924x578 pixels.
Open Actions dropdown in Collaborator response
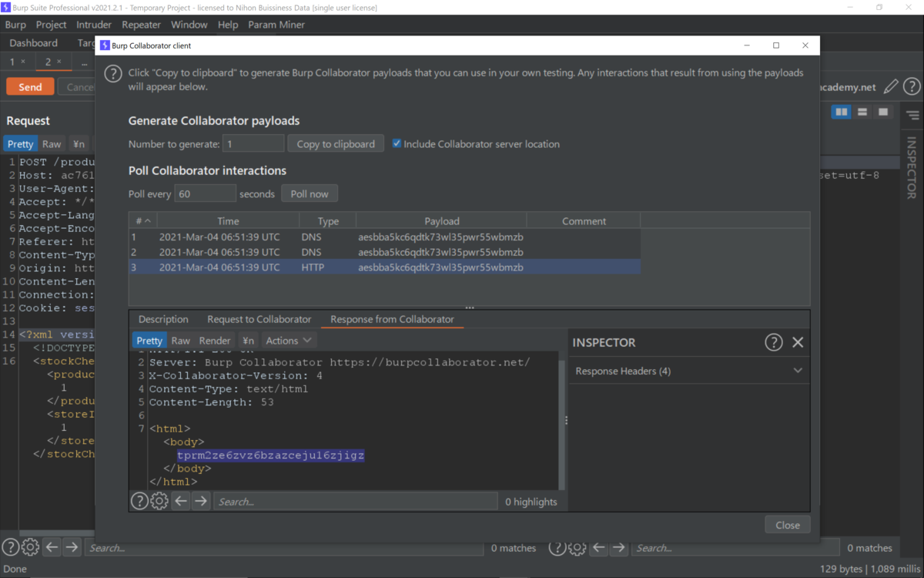click(289, 341)
